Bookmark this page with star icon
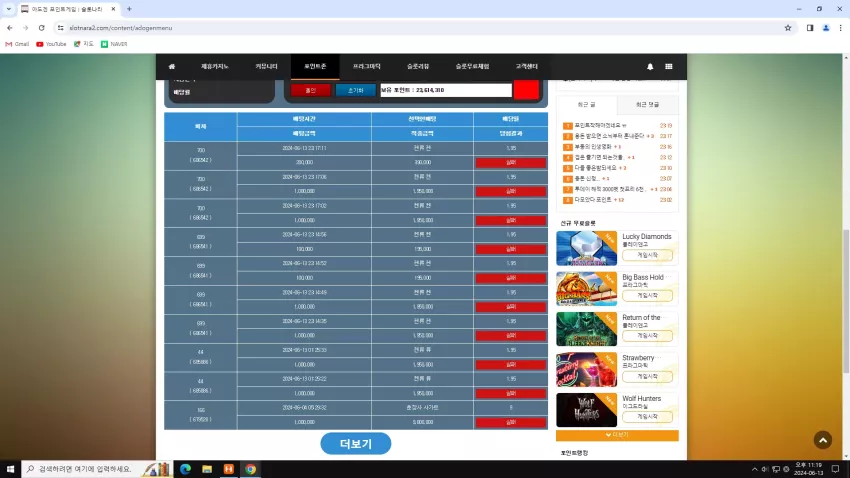Viewport: 850px width, 478px height. click(788, 28)
